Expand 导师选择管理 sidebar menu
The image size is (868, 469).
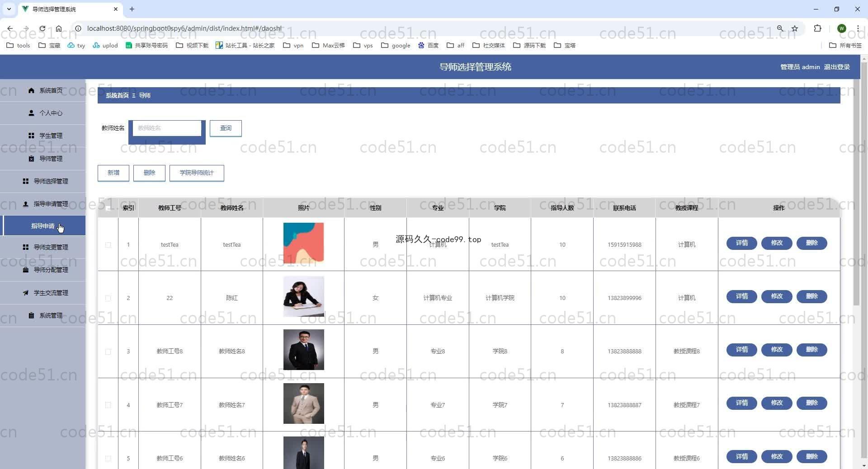tap(43, 181)
